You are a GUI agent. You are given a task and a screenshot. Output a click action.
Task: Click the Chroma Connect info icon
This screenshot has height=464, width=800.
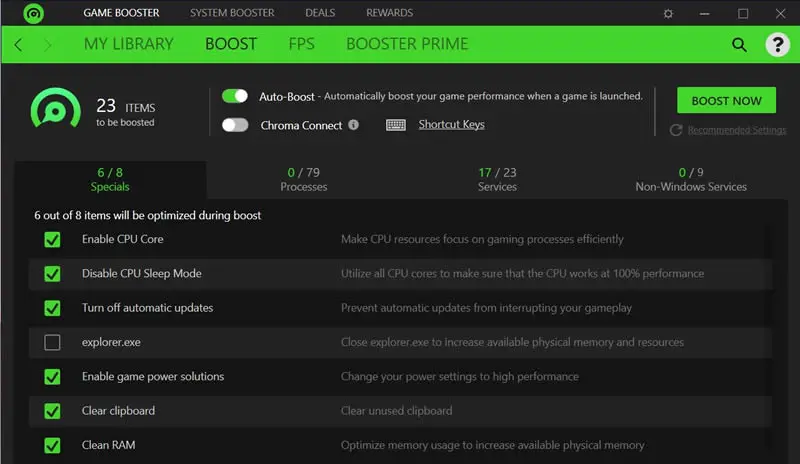(x=354, y=125)
